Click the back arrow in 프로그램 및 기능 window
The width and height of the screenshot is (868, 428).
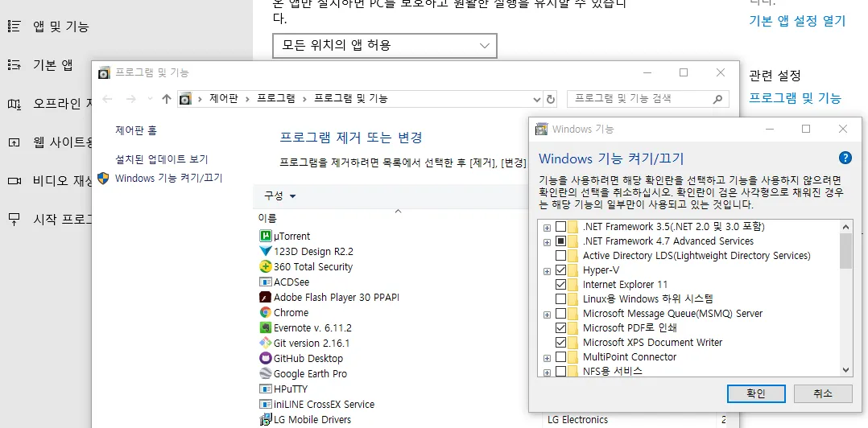(x=107, y=99)
